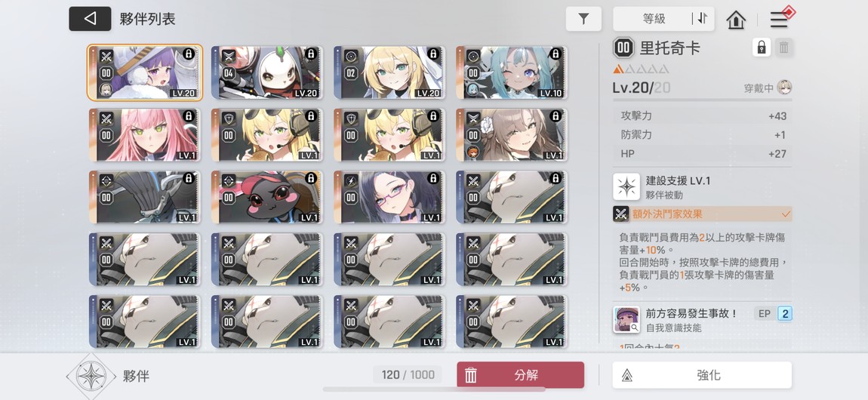Screen dimensions: 868x400
Task: Toggle the lock for 里托奇卡 in detail panel
Action: pos(762,48)
